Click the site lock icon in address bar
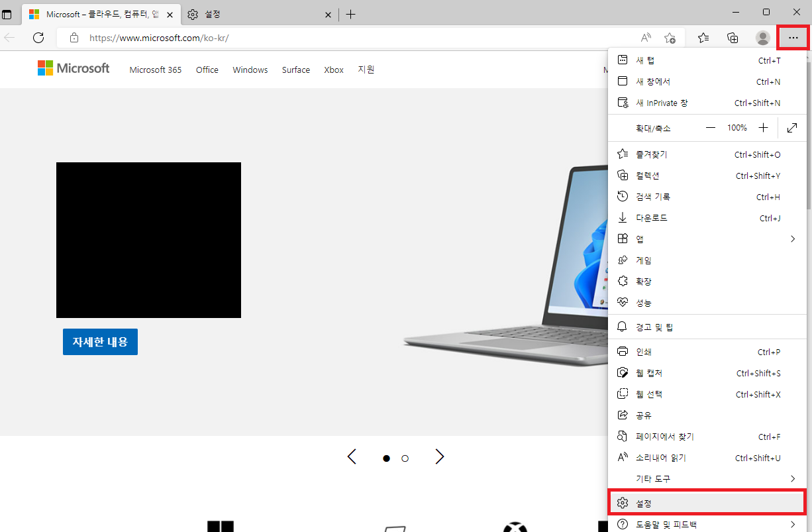Screen dimensions: 812x532 pyautogui.click(x=74, y=38)
